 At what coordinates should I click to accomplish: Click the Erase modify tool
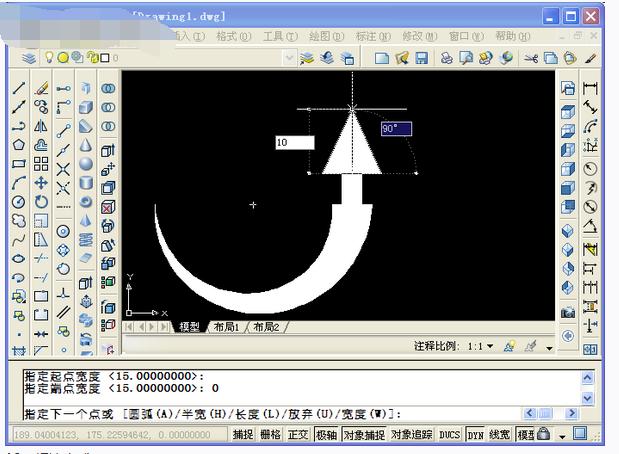click(x=41, y=89)
